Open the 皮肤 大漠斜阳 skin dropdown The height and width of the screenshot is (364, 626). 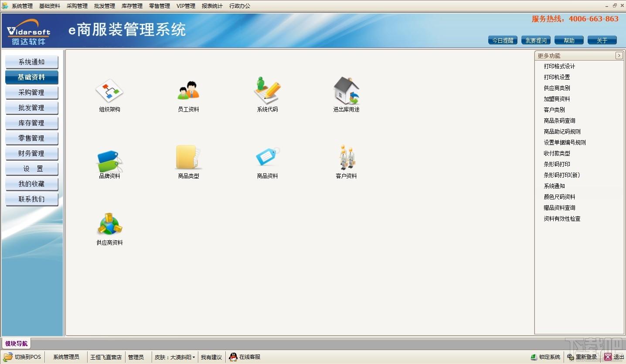pos(175,357)
